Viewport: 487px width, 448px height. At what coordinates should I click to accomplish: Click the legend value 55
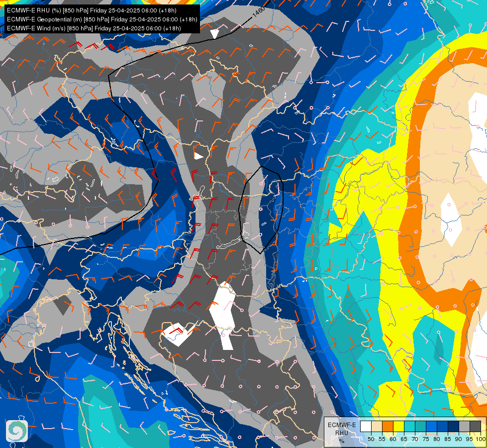(x=382, y=439)
